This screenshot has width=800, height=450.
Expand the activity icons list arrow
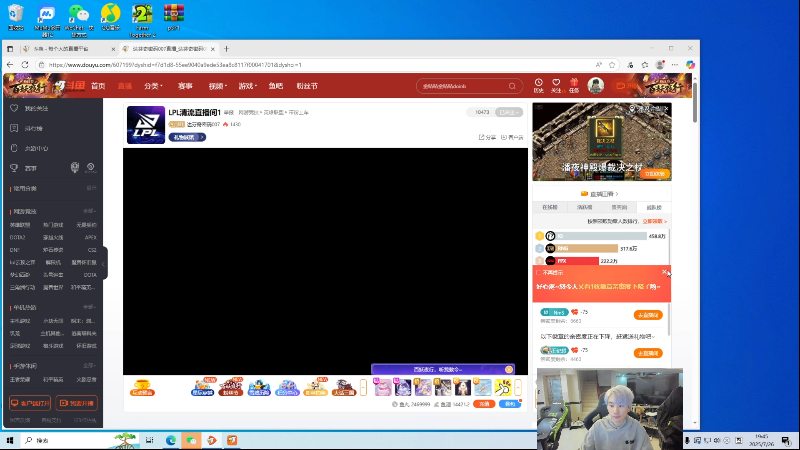click(x=363, y=388)
